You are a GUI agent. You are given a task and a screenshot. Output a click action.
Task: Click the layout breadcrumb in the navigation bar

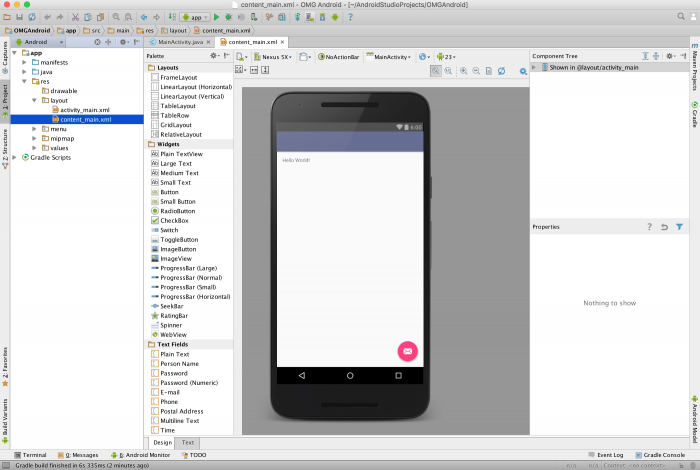(174, 30)
